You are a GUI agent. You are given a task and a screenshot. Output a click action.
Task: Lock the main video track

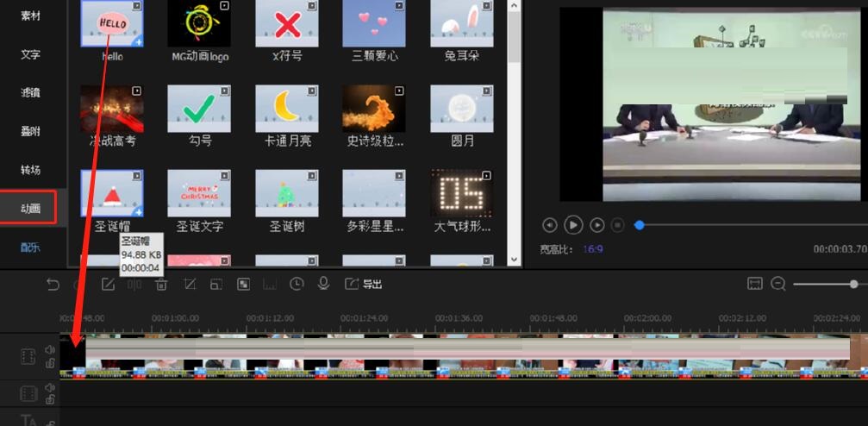50,363
